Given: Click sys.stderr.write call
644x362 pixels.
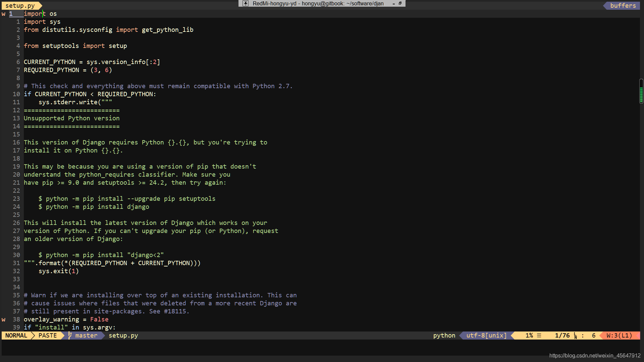Looking at the screenshot, I should click(75, 102).
